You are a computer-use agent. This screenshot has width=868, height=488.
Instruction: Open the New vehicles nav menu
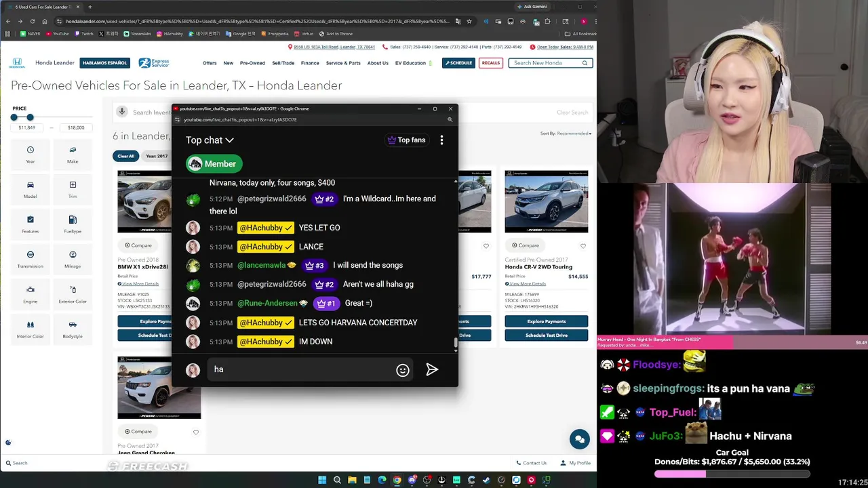pyautogui.click(x=229, y=63)
